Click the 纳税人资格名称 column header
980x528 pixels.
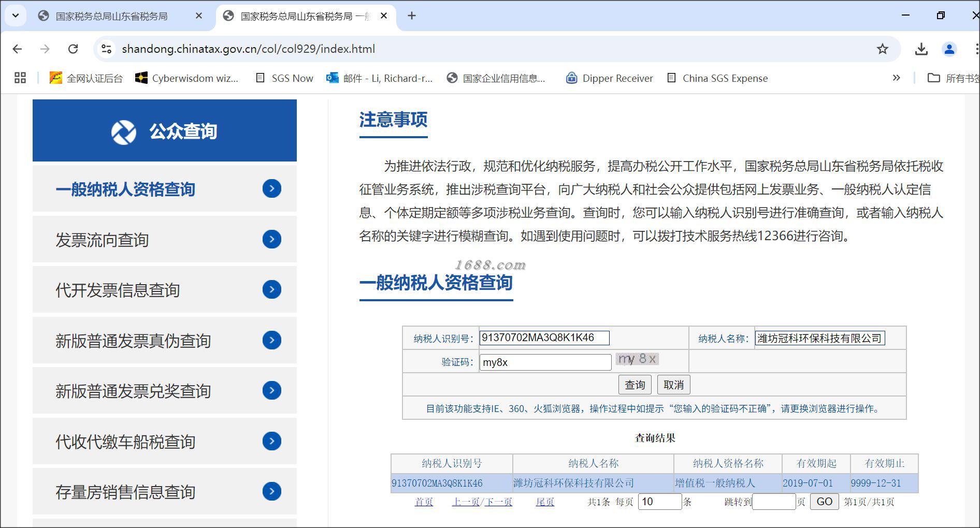click(x=728, y=463)
